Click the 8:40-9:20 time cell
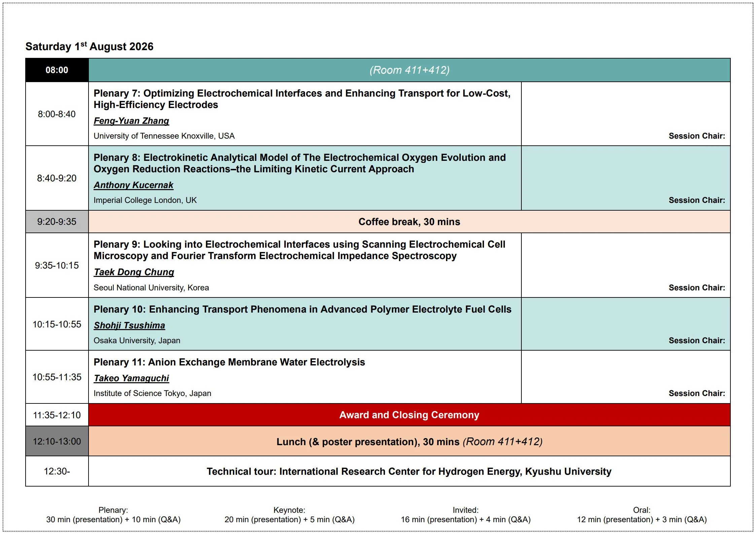 (x=57, y=178)
